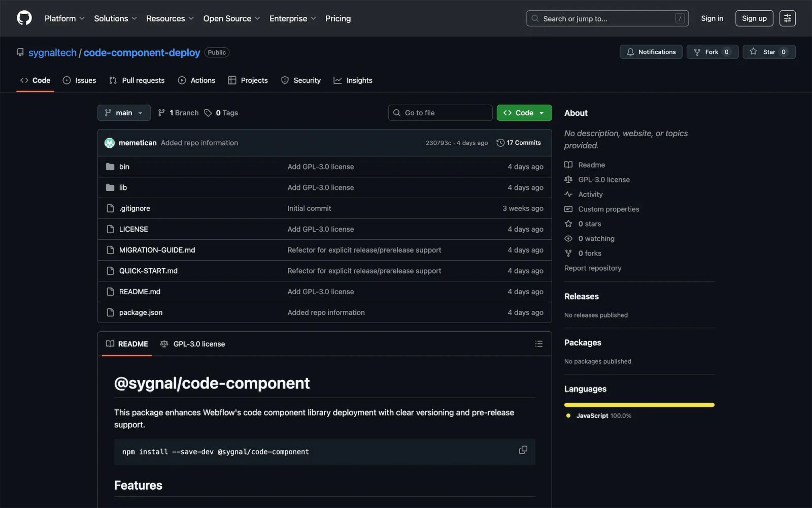
Task: Click the LICENSE file icon
Action: 110,229
